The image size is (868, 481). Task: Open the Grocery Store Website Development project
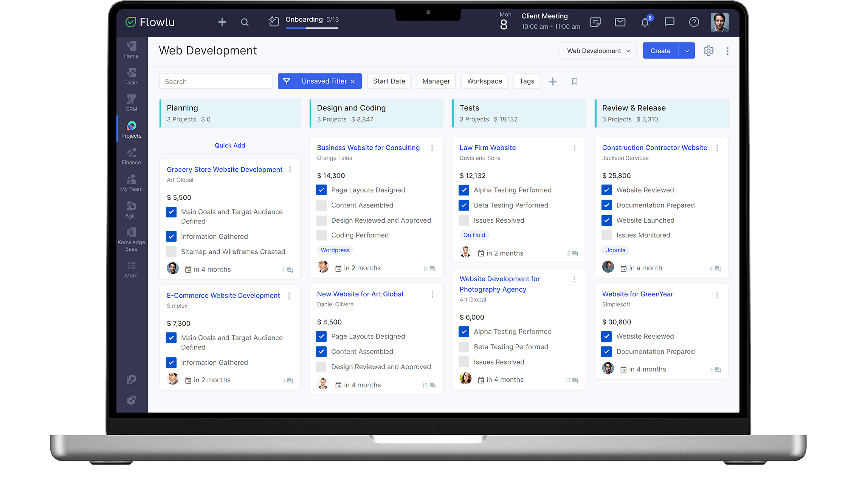(225, 169)
